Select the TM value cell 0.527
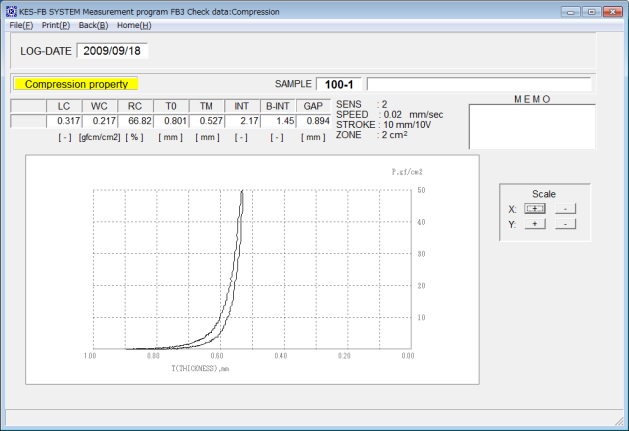Viewport: 629px width, 431px height. pyautogui.click(x=208, y=121)
